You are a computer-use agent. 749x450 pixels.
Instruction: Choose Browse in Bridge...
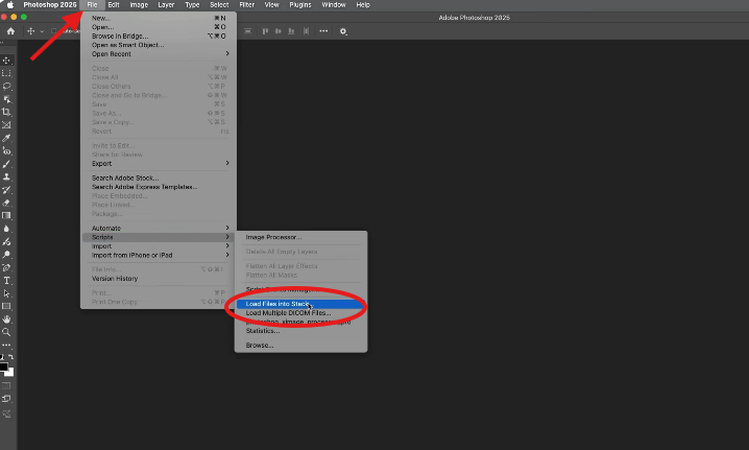click(159, 36)
